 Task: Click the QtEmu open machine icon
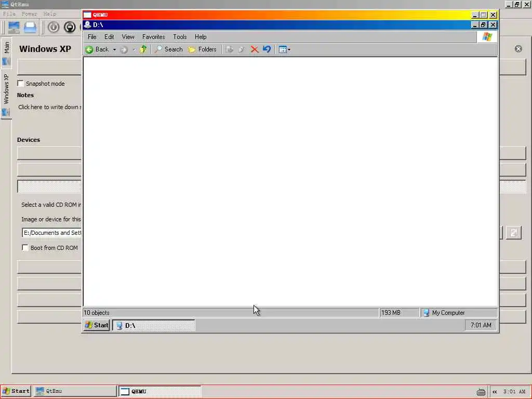30,27
